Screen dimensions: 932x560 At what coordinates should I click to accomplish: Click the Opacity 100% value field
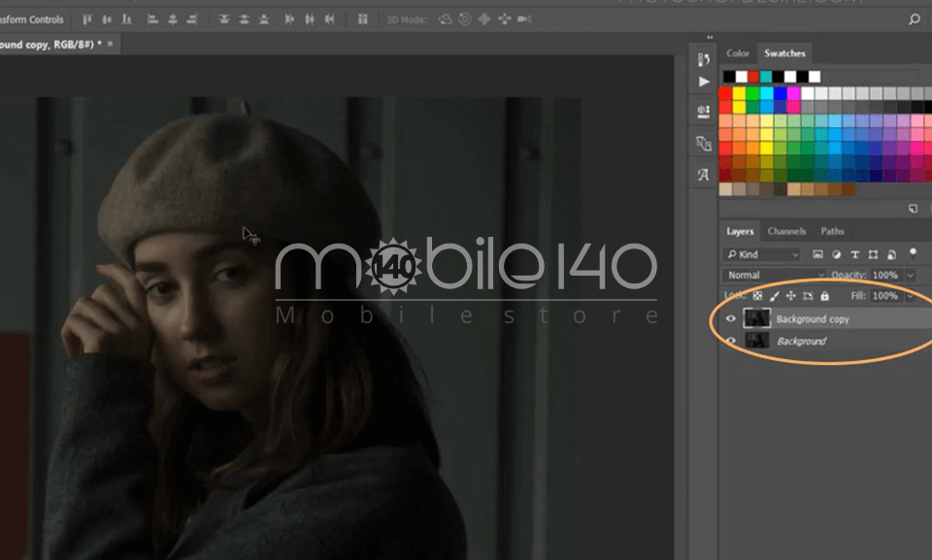pyautogui.click(x=886, y=275)
